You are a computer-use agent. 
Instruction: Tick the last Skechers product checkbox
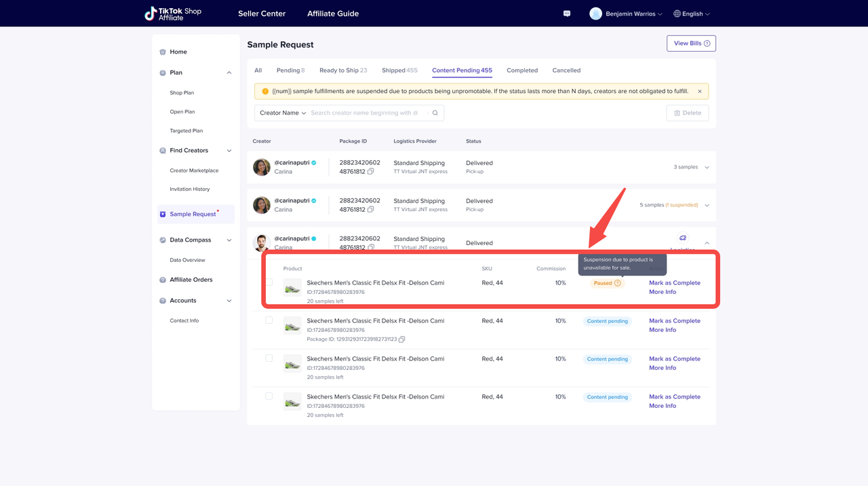coord(269,396)
